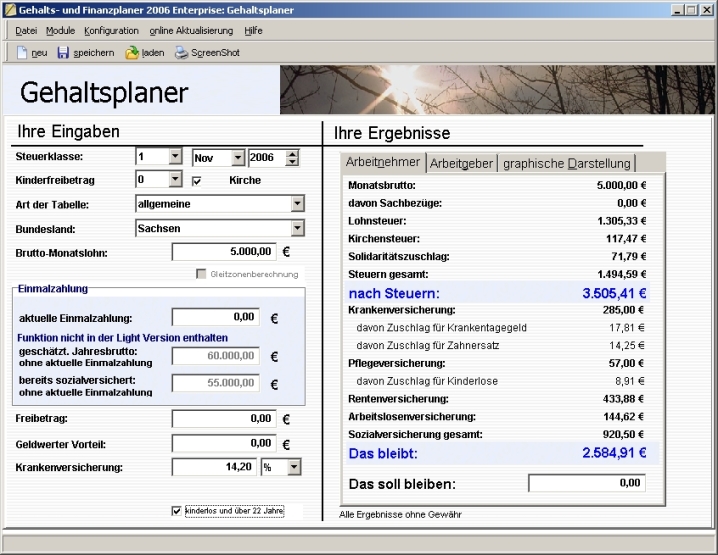This screenshot has width=718, height=555.
Task: Click the application icon in title bar
Action: pos(9,9)
